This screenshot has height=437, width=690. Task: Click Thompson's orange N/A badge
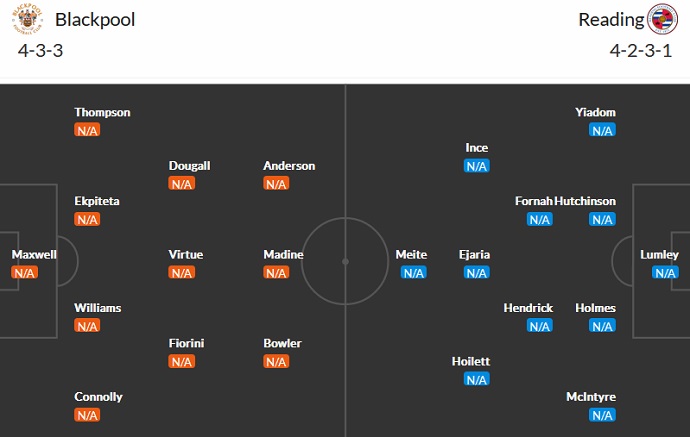click(x=88, y=130)
